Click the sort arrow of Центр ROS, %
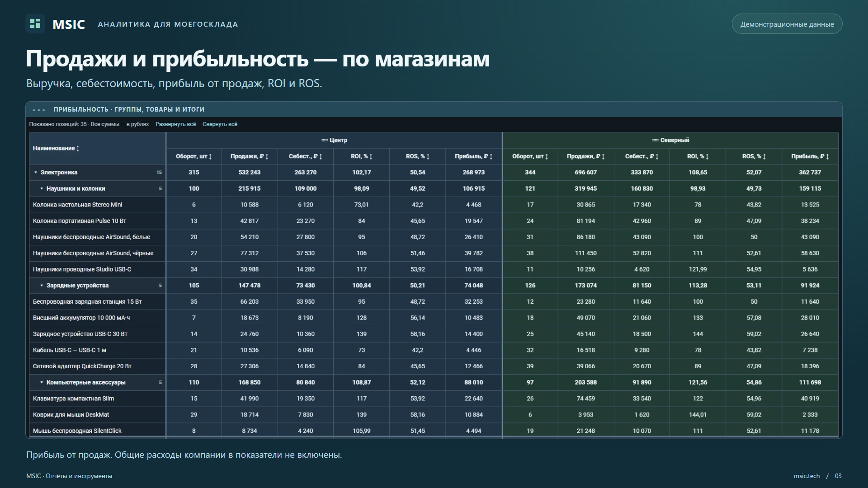The width and height of the screenshot is (868, 488). click(428, 156)
